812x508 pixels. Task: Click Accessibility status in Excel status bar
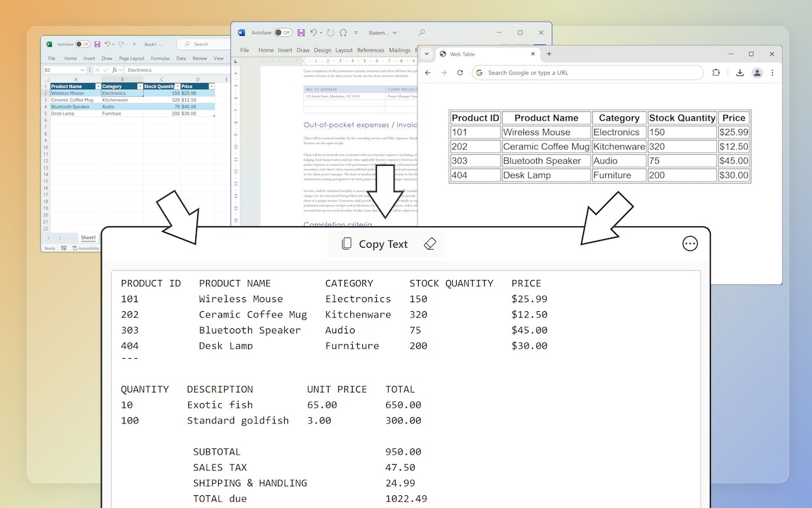tap(87, 248)
